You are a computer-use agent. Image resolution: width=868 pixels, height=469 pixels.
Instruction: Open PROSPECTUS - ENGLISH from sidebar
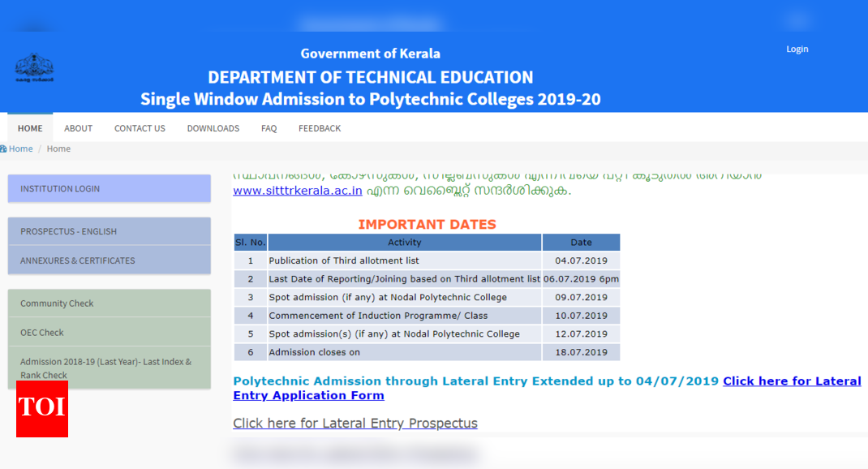pyautogui.click(x=109, y=231)
